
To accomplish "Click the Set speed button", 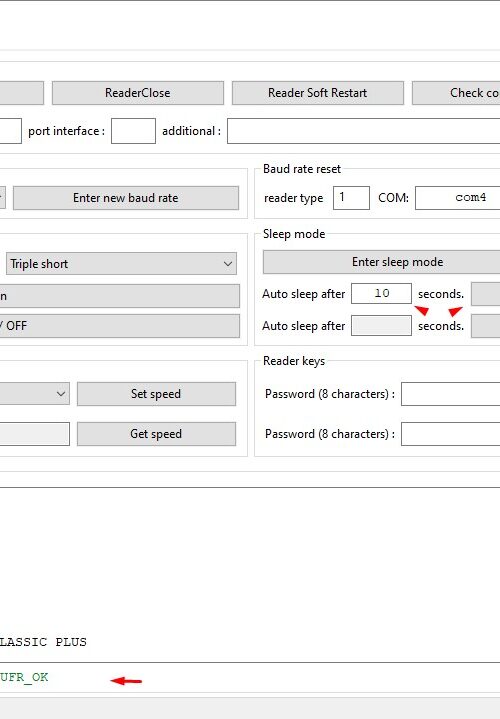I will [156, 394].
